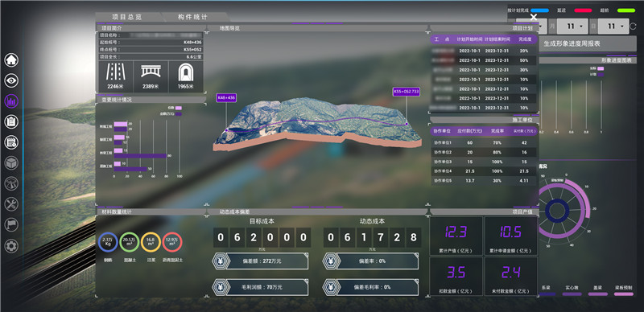644x312 pixels.
Task: Open the clipboard checklist sidebar icon
Action: point(11,121)
